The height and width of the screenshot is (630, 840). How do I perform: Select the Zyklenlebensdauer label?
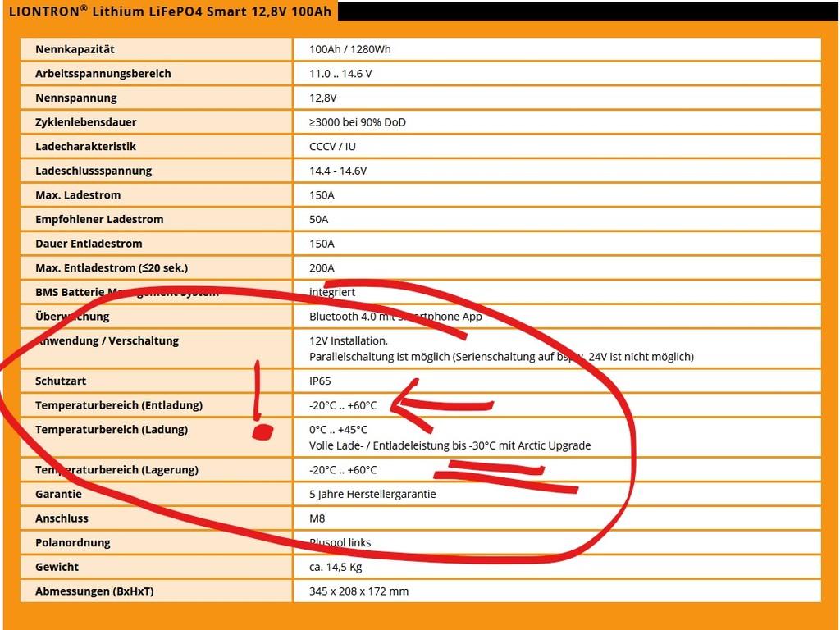click(x=85, y=122)
